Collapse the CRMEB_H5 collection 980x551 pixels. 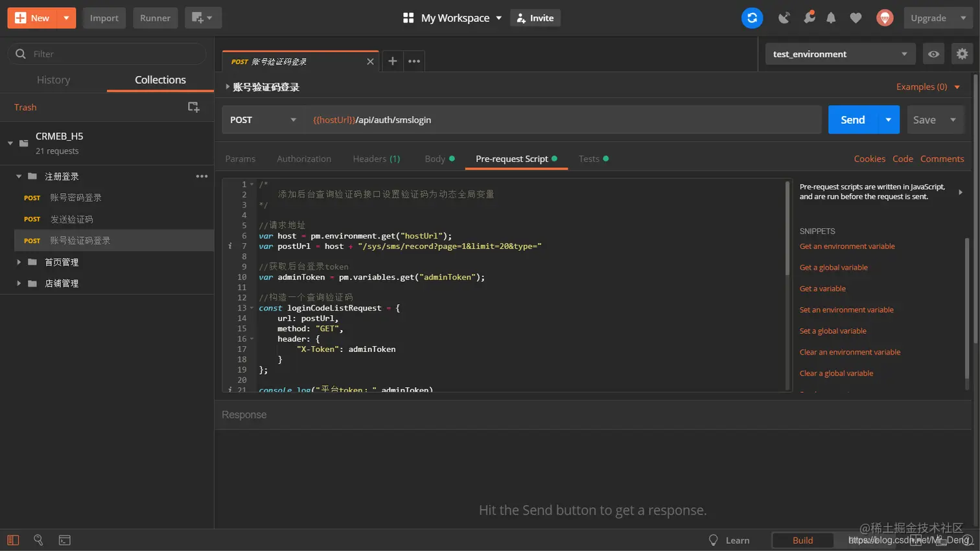point(10,143)
